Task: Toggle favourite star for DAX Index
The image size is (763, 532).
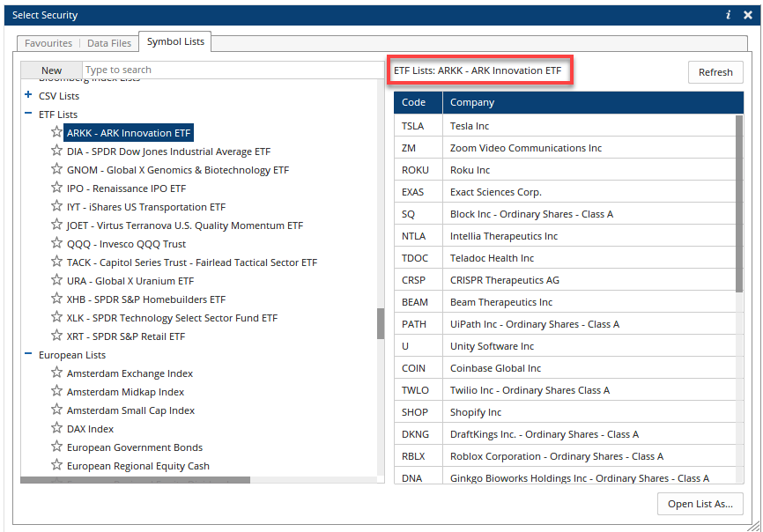Action: pyautogui.click(x=56, y=428)
